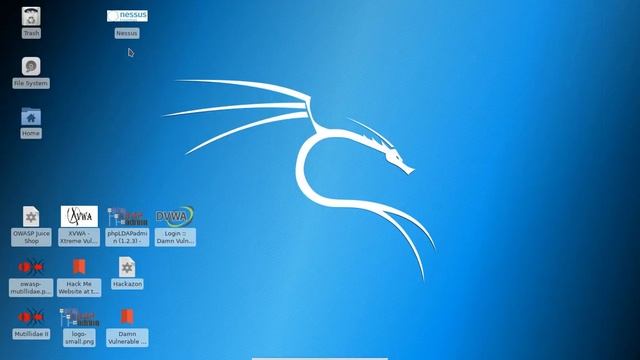
Task: Click the 'owasp-mutillidae.p...' label
Action: click(x=31, y=287)
